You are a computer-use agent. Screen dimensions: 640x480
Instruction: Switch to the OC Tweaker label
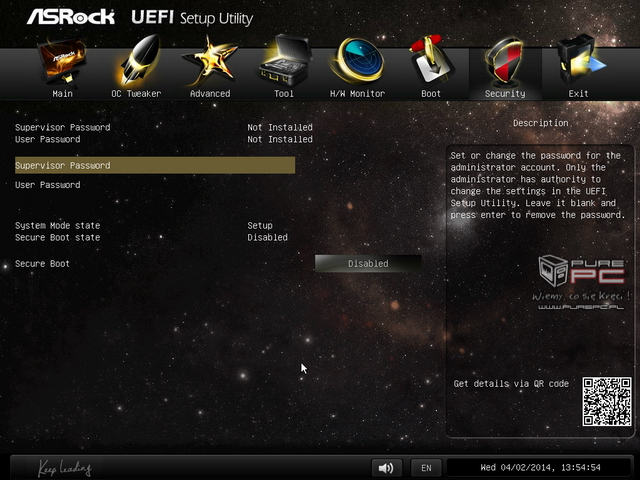tap(136, 94)
